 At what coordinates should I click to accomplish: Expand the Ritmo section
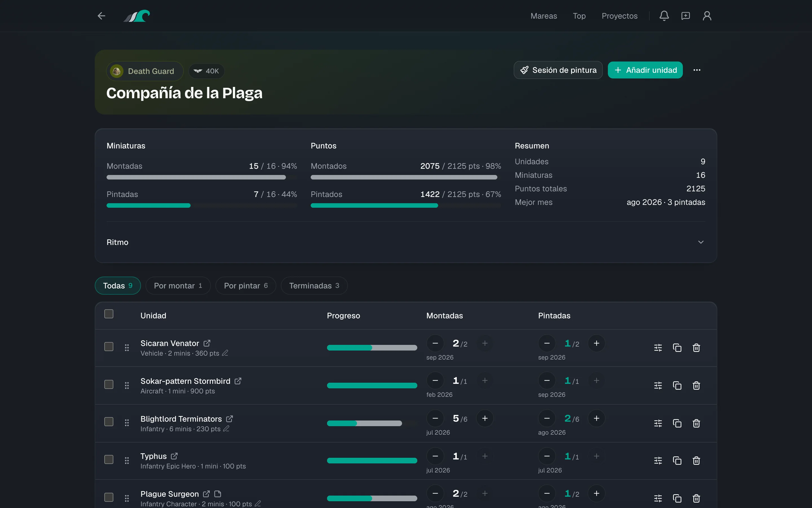point(406,242)
